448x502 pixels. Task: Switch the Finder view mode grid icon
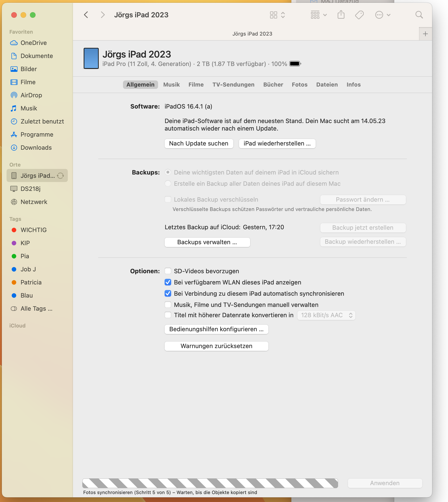pos(277,15)
